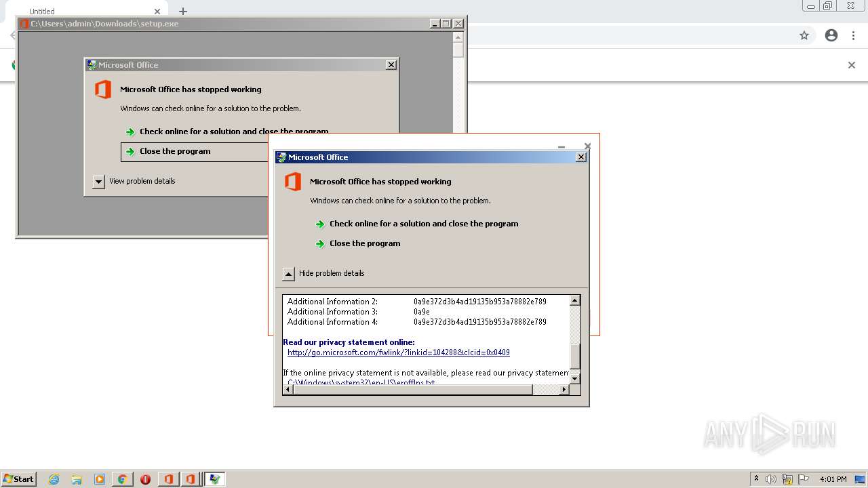
Task: Click the Office logo in the background dialog
Action: click(103, 89)
